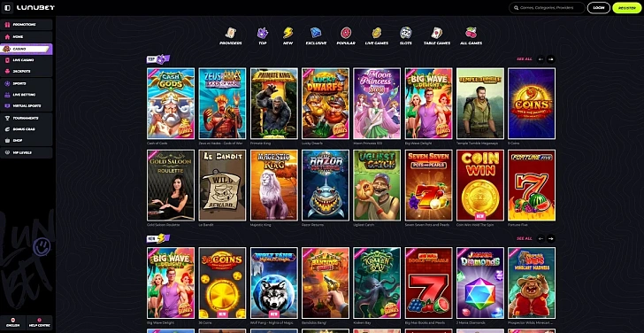Open the New category lightning icon
This screenshot has height=333, width=644.
tap(287, 35)
